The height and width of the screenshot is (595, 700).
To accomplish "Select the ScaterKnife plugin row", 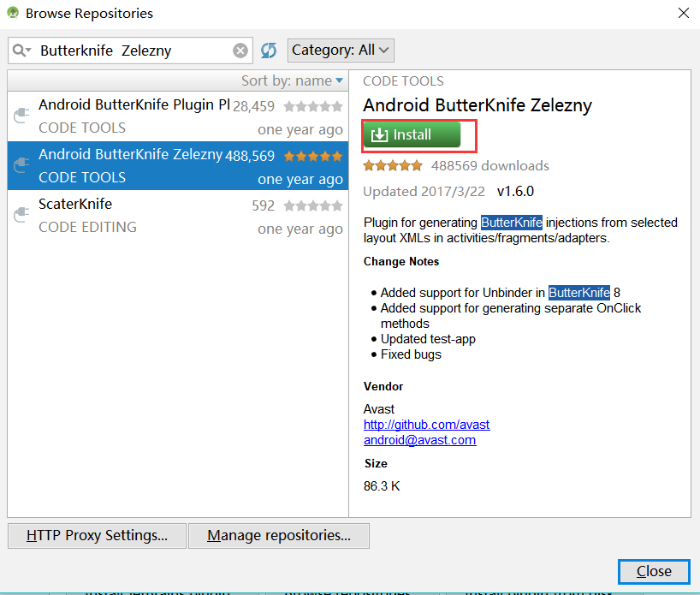I will tap(178, 215).
